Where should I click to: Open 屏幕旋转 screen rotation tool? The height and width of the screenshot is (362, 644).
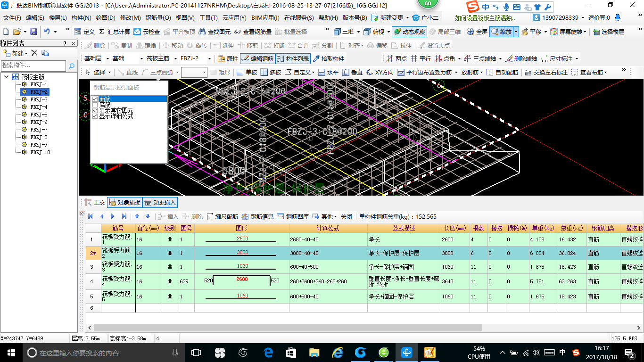(x=567, y=32)
